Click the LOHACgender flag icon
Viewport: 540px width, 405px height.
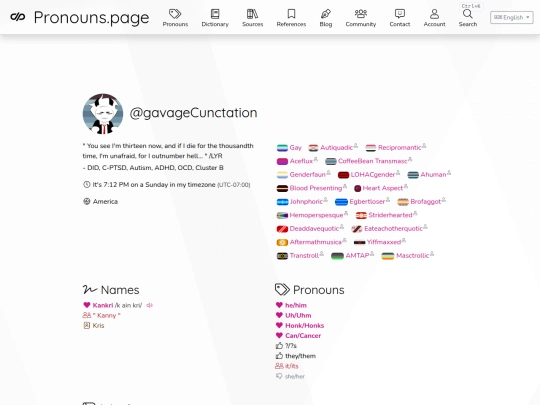(x=343, y=175)
